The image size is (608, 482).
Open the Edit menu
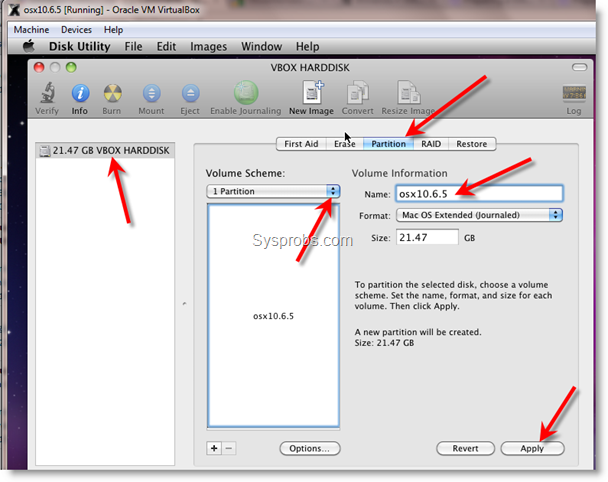tap(166, 47)
